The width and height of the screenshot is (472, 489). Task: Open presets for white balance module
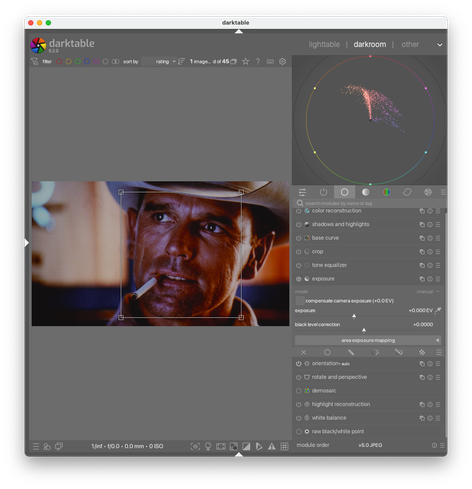point(438,418)
